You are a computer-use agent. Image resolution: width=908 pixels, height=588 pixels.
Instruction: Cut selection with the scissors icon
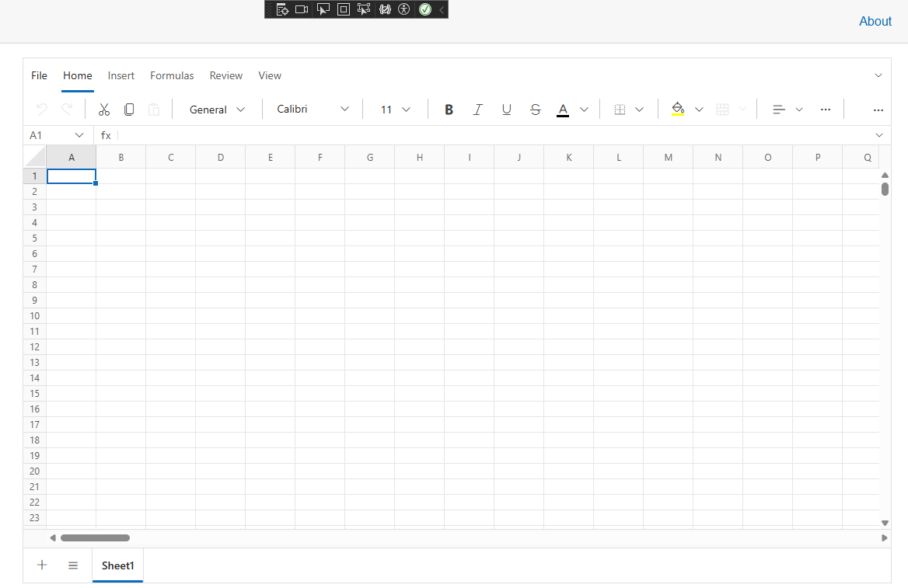(104, 110)
